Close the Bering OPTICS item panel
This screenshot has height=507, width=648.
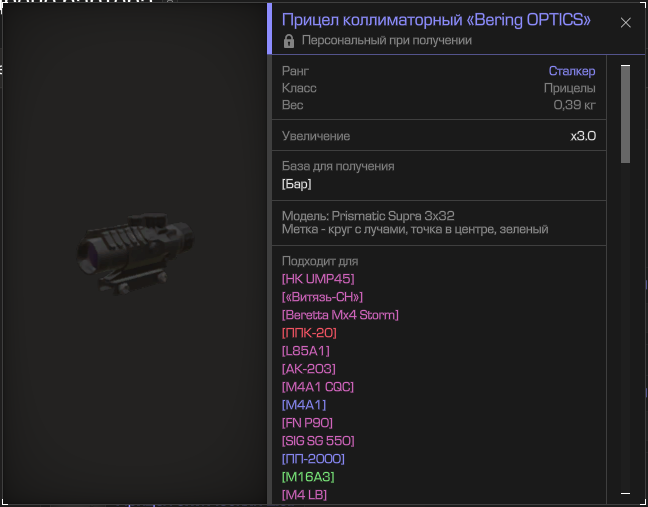pyautogui.click(x=625, y=23)
